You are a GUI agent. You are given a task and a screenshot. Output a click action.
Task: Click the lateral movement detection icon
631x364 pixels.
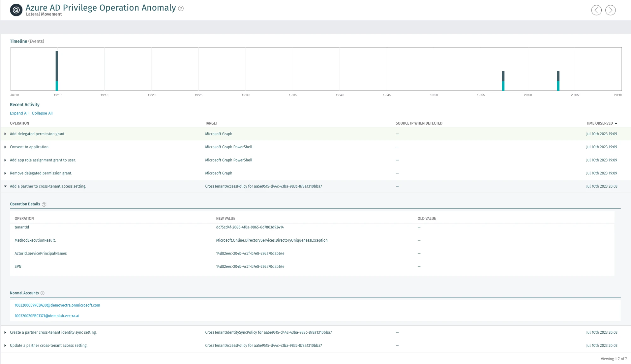(16, 10)
